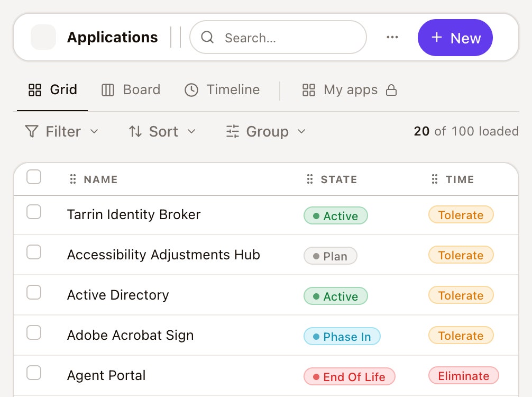Click the Board columns icon
The height and width of the screenshot is (397, 532).
click(x=108, y=90)
